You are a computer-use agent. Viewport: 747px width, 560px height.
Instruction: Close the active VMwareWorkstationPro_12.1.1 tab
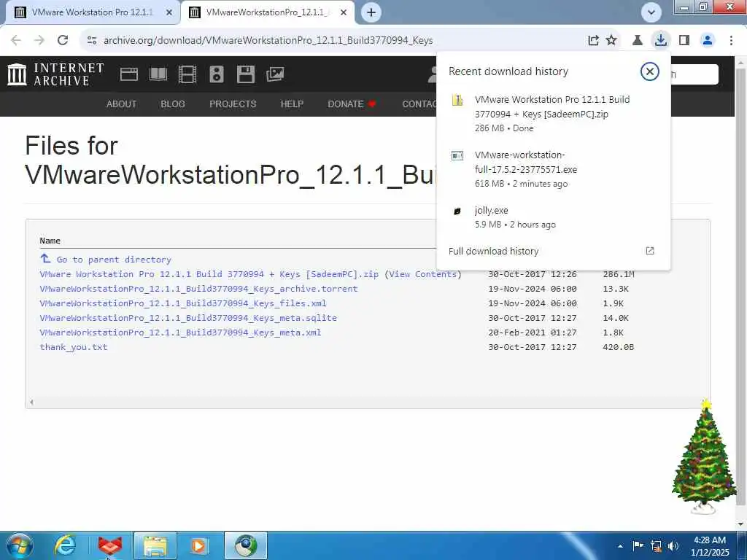pyautogui.click(x=344, y=13)
